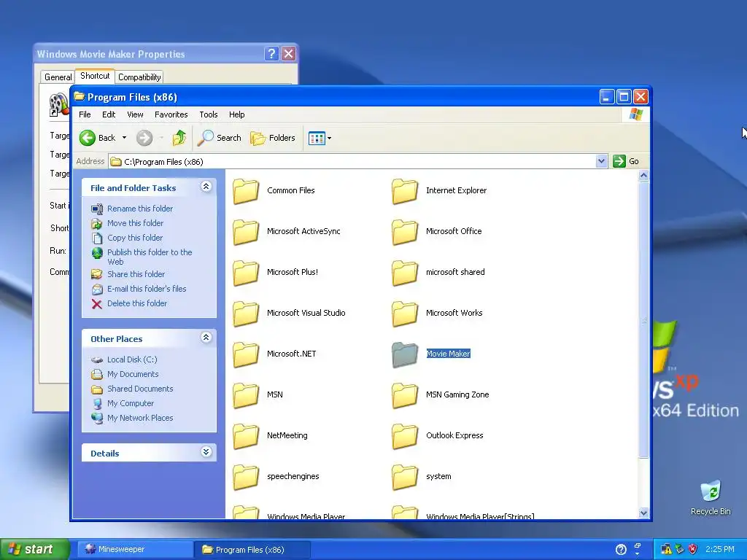Click the Start button
Image resolution: width=747 pixels, height=560 pixels.
point(34,550)
